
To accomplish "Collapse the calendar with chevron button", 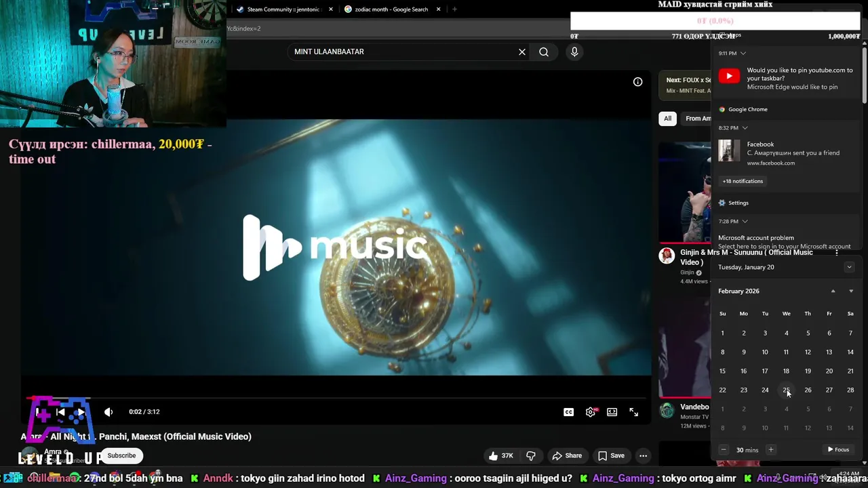I will [x=849, y=267].
